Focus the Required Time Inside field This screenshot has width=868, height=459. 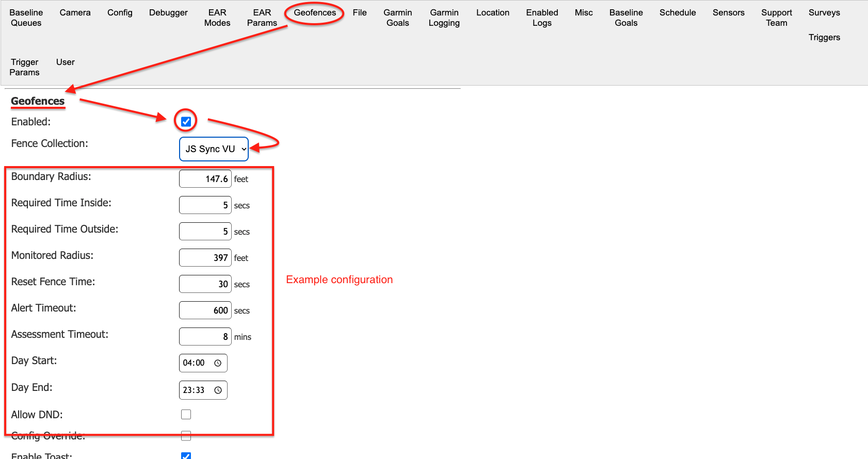pos(205,205)
